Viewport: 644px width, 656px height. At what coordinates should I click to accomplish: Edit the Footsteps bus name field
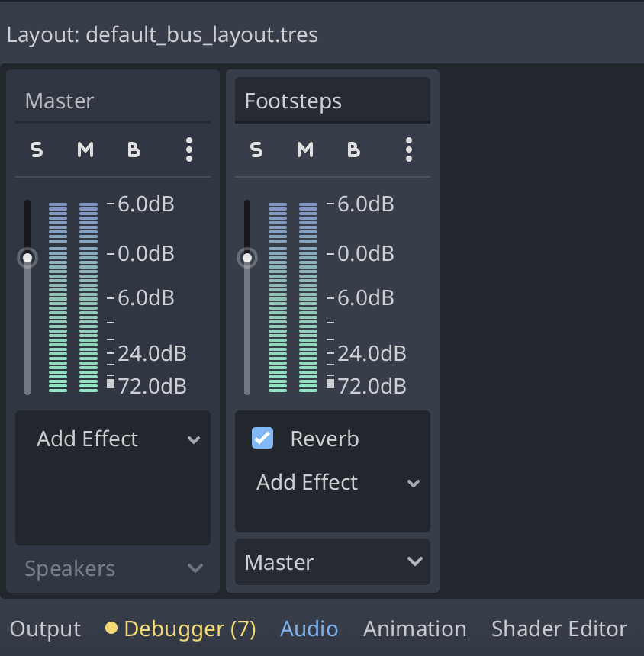tap(333, 101)
